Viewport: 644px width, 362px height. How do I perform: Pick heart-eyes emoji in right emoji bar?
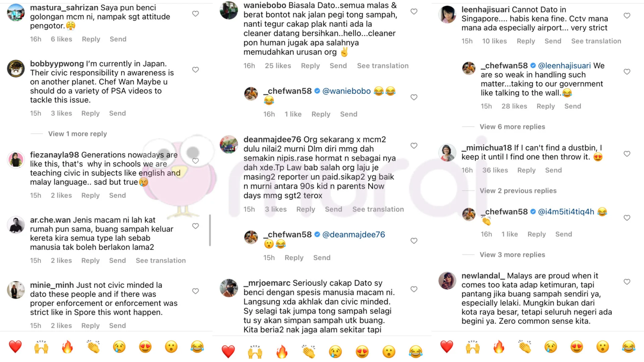[x=577, y=347]
